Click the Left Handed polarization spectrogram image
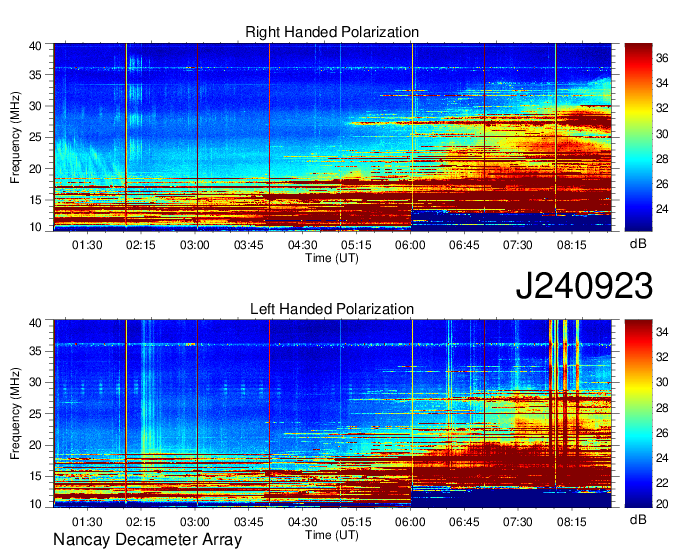Viewport: 680px width, 552px height. tap(333, 414)
